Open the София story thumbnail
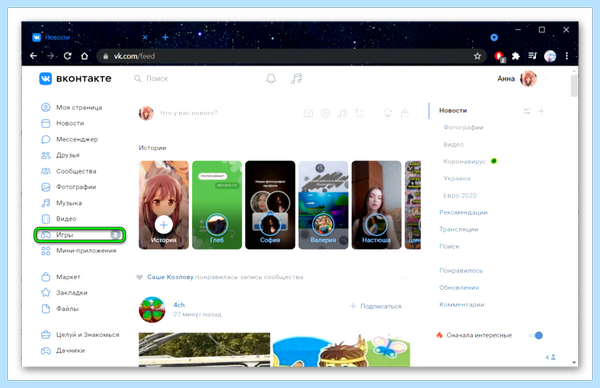This screenshot has height=388, width=600. [270, 205]
